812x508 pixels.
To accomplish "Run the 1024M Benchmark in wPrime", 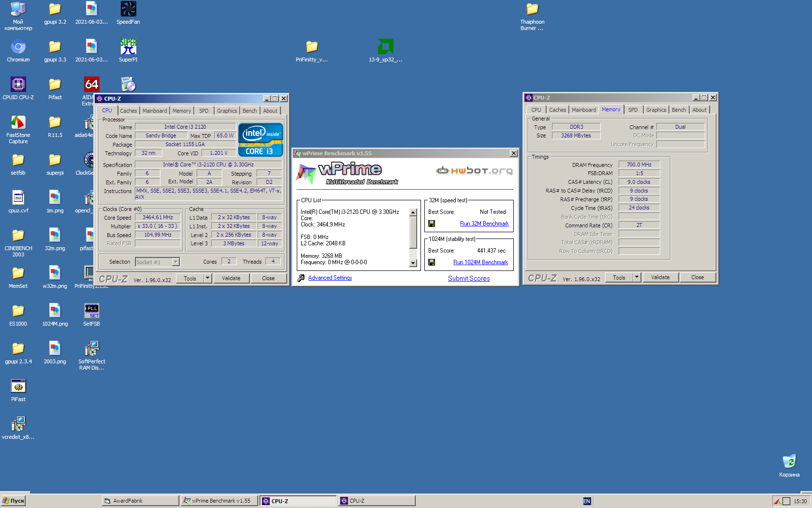I will 480,262.
